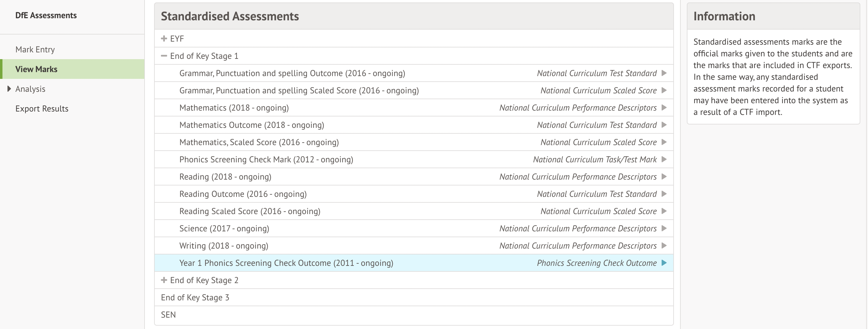Select End of Key Stage 3 row
This screenshot has height=329, width=868.
pyautogui.click(x=195, y=298)
